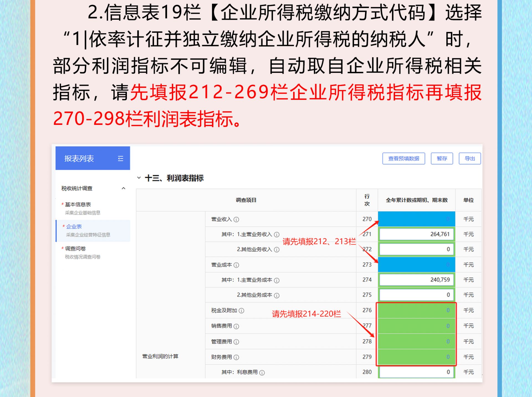Click the 其他业务收入 info icon
This screenshot has width=532, height=397.
click(x=277, y=249)
